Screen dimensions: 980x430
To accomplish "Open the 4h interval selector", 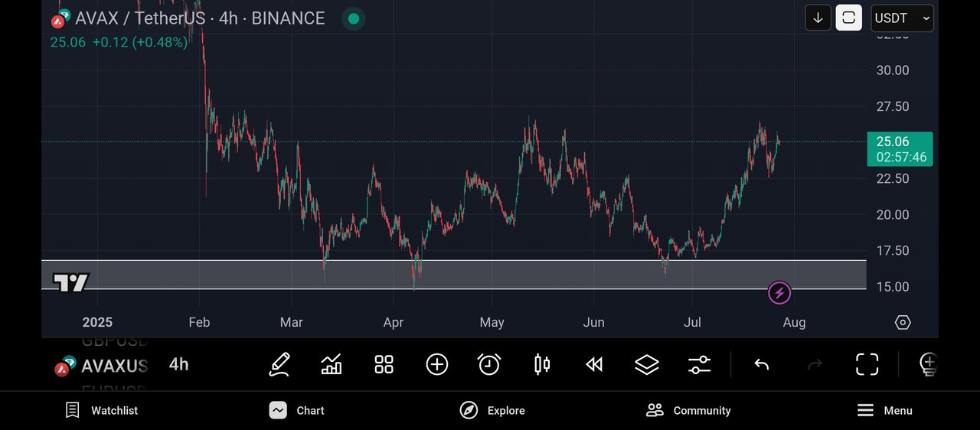I will pyautogui.click(x=178, y=364).
